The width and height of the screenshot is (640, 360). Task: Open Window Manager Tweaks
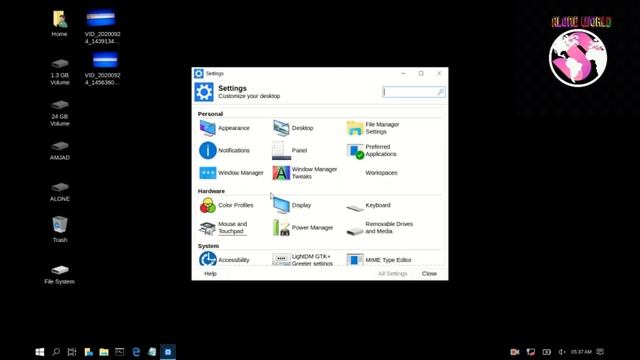coord(305,173)
